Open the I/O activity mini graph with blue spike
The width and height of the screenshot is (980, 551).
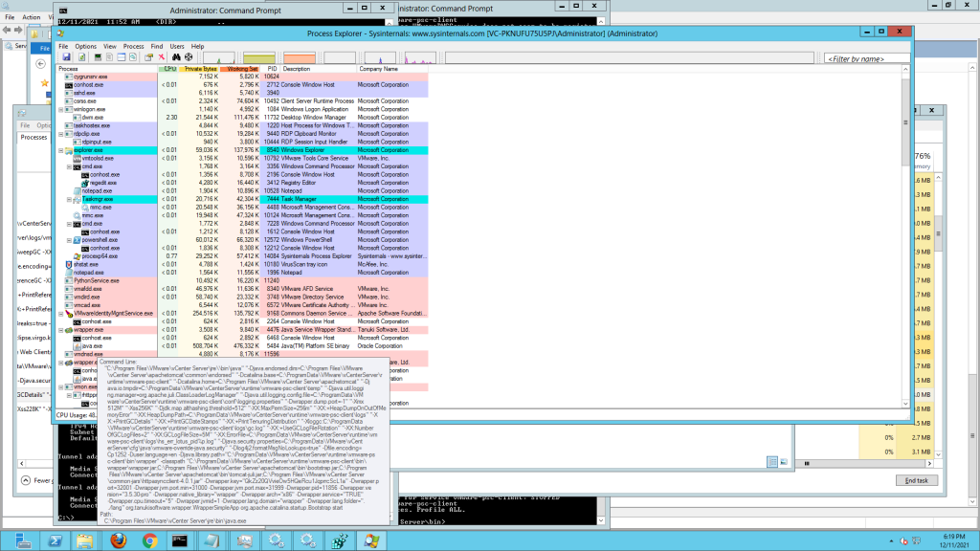pyautogui.click(x=380, y=58)
